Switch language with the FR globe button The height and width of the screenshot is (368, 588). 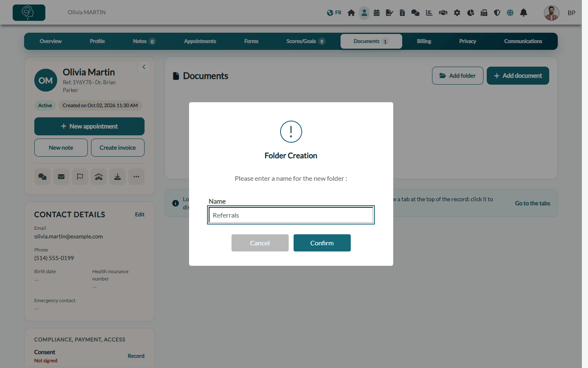point(334,13)
